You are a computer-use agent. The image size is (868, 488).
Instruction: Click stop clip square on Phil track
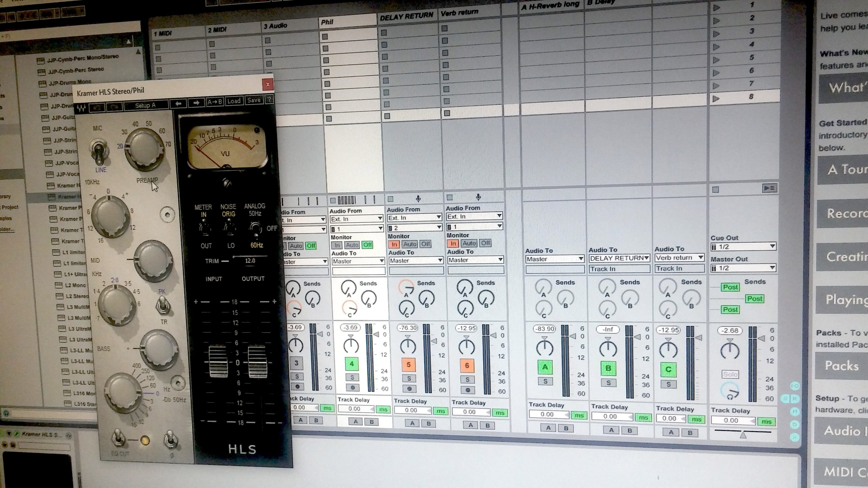pos(332,200)
